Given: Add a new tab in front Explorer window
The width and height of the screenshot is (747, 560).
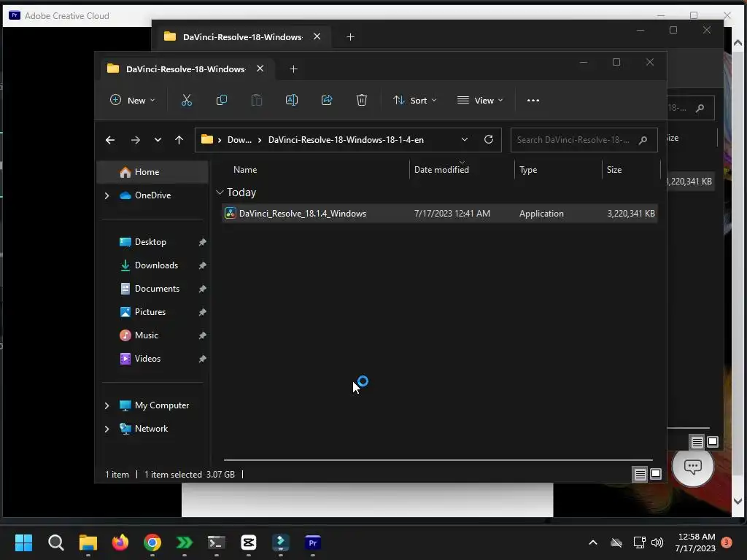Looking at the screenshot, I should tap(293, 69).
